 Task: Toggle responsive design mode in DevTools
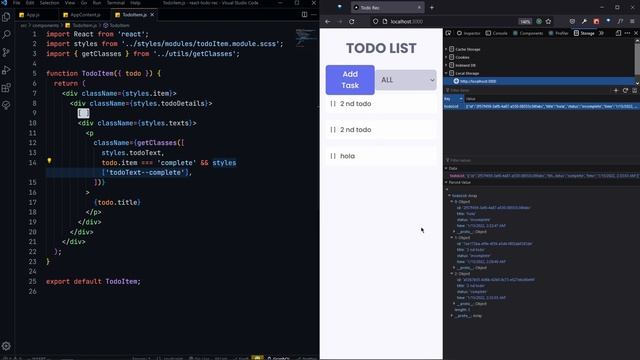click(x=618, y=33)
